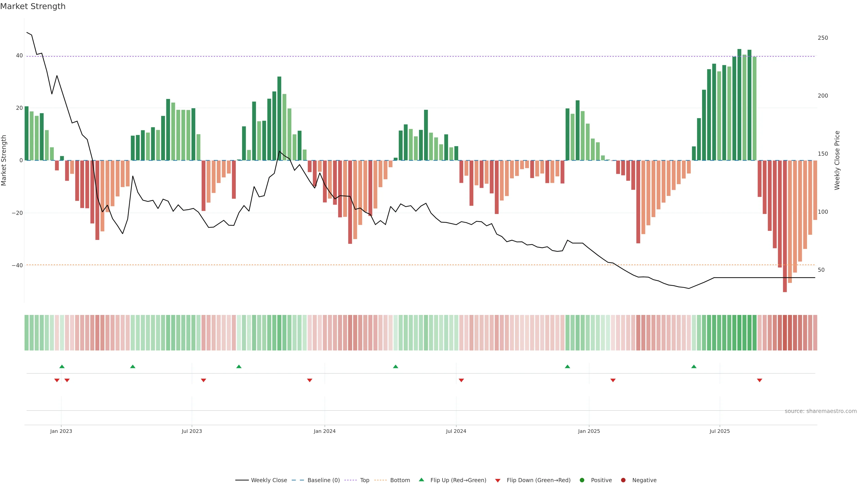Click the flip-down marker just after Jul 2024
The width and height of the screenshot is (868, 488).
click(461, 380)
